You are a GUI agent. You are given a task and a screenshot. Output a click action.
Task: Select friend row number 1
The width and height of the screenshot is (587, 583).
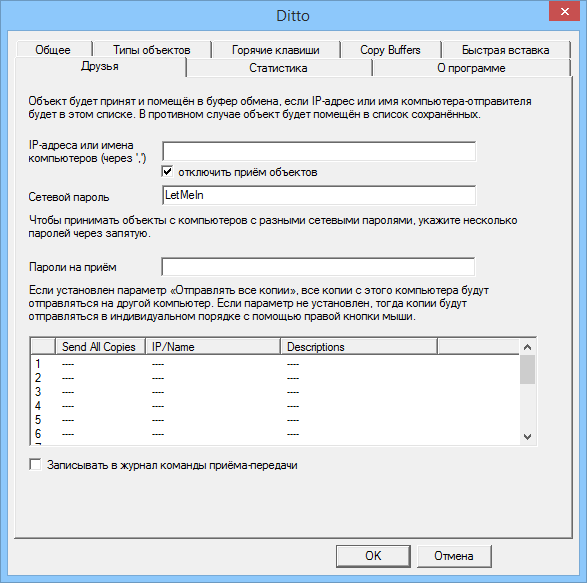point(275,364)
